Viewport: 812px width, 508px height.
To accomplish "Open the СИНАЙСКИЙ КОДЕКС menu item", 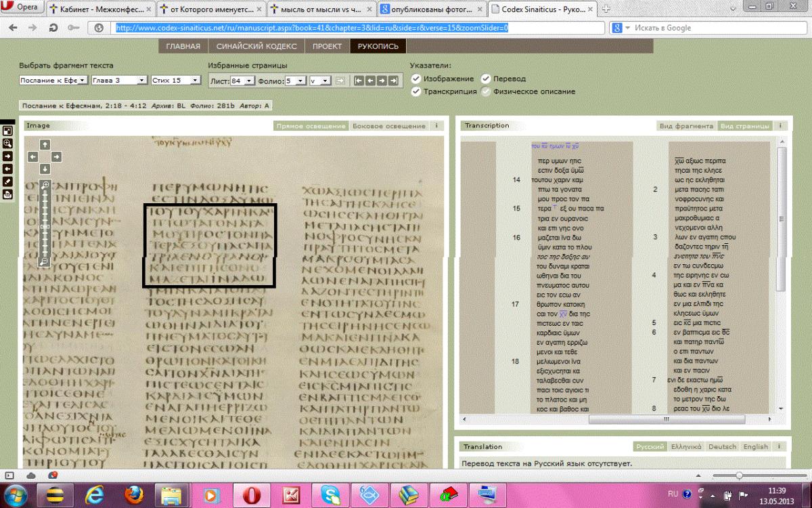I will pos(256,46).
